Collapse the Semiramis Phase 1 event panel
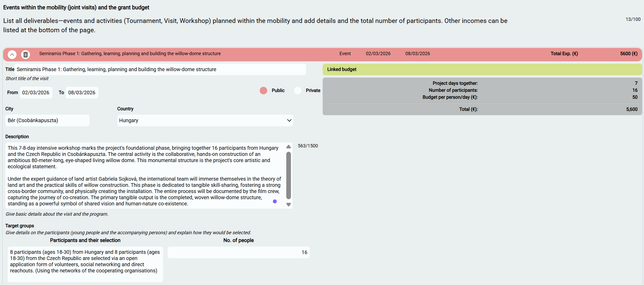The image size is (644, 285). point(12,54)
